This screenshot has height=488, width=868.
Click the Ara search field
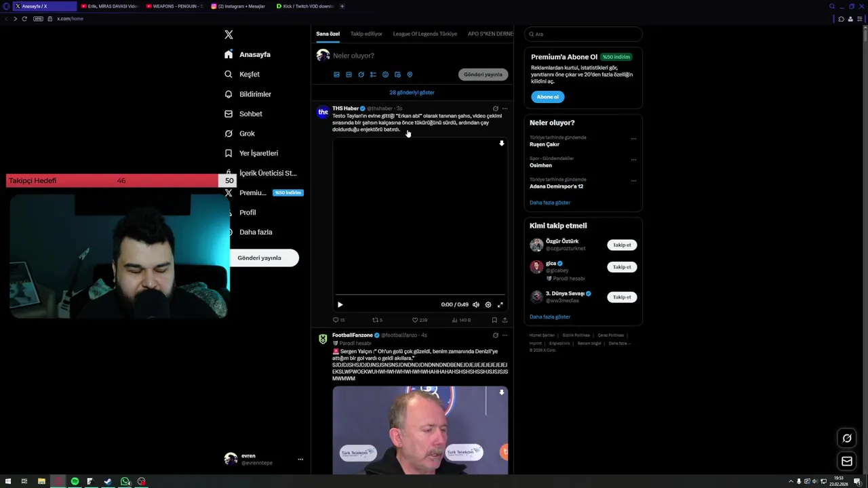coord(583,34)
